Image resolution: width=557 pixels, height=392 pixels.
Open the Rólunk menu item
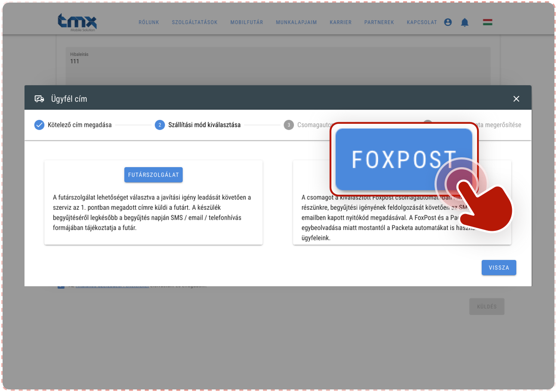(149, 22)
